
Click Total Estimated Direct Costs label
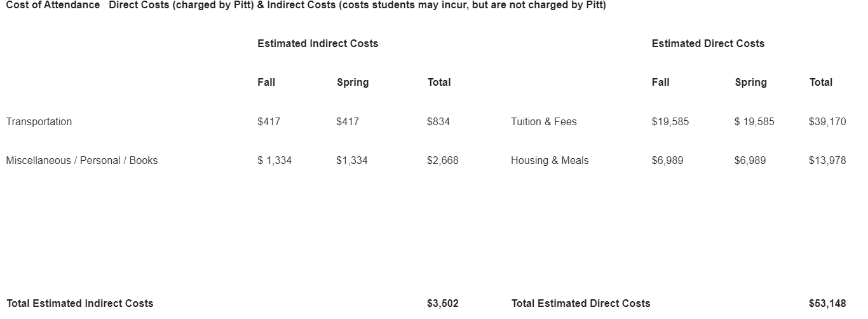pos(581,303)
